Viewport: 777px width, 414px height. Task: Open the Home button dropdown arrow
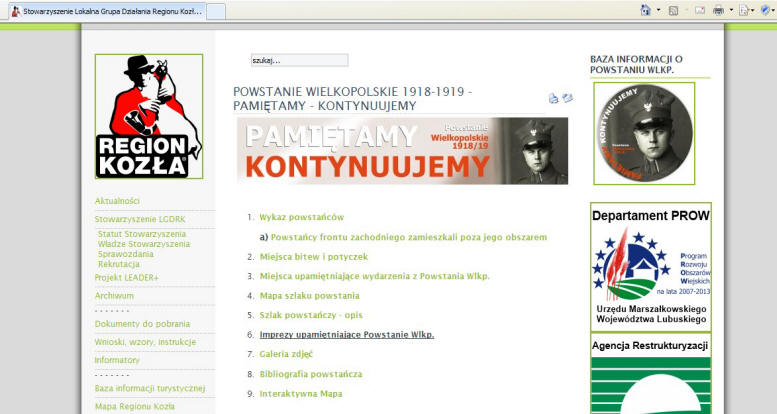tap(659, 10)
